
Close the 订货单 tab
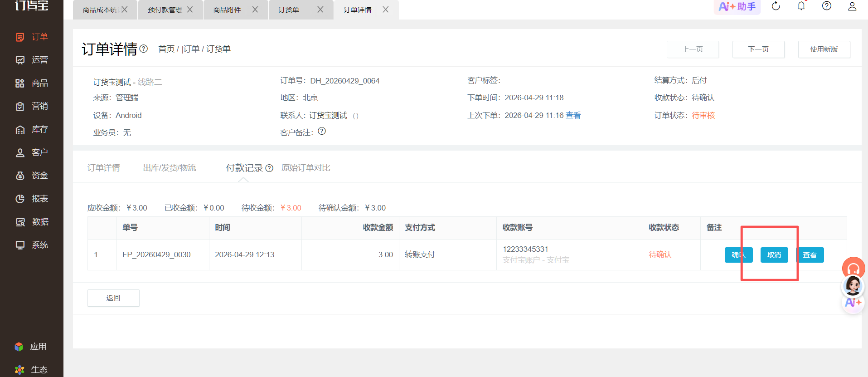point(320,10)
